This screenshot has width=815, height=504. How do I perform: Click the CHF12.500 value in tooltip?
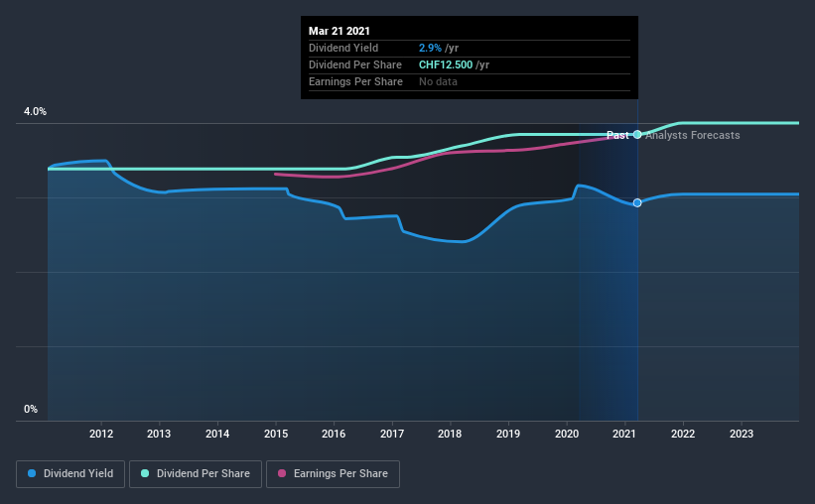tap(446, 64)
